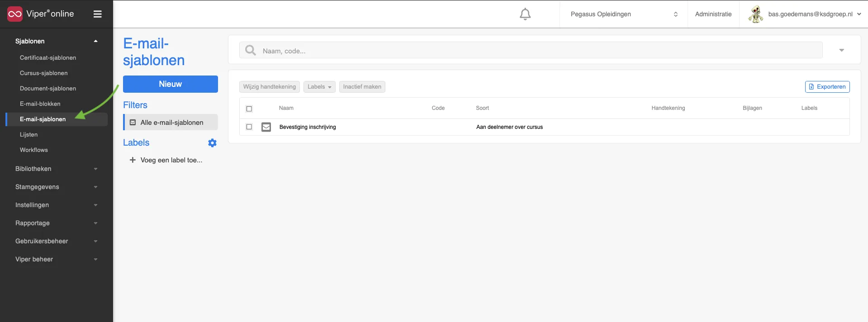868x322 pixels.
Task: Expand advanced search options arrow
Action: (842, 50)
